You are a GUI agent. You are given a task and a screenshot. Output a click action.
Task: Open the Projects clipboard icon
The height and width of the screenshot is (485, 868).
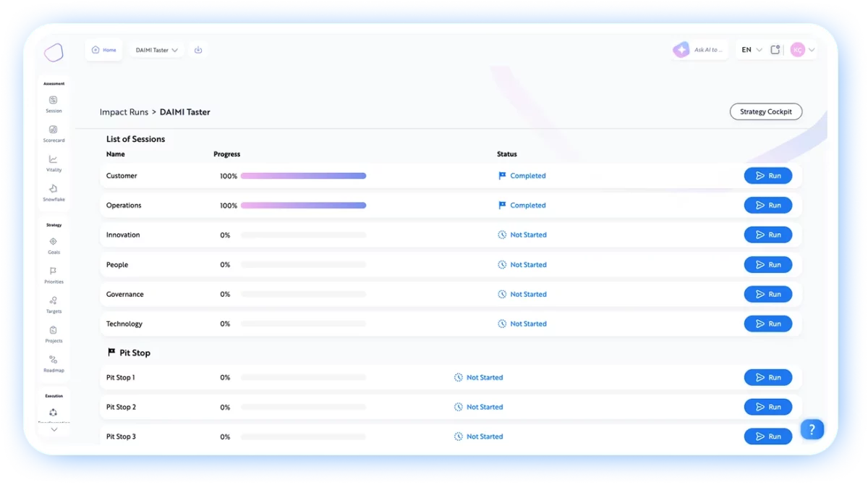point(54,330)
